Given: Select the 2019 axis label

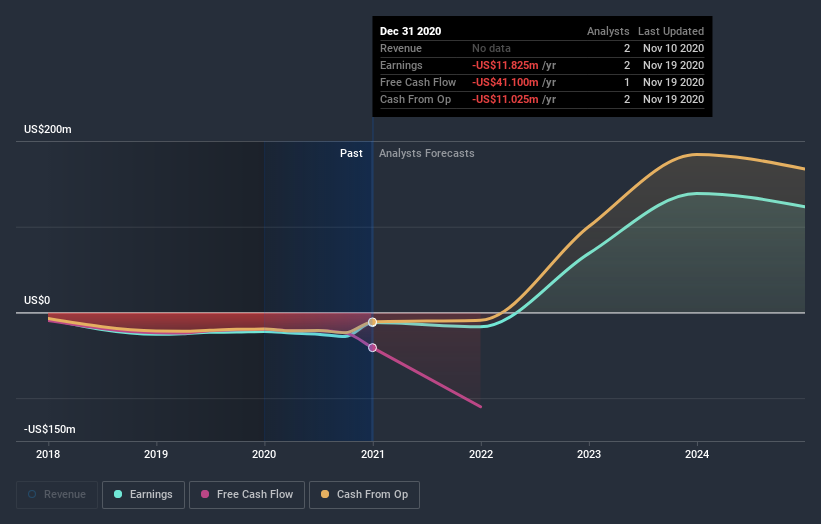Looking at the screenshot, I should click(x=156, y=454).
